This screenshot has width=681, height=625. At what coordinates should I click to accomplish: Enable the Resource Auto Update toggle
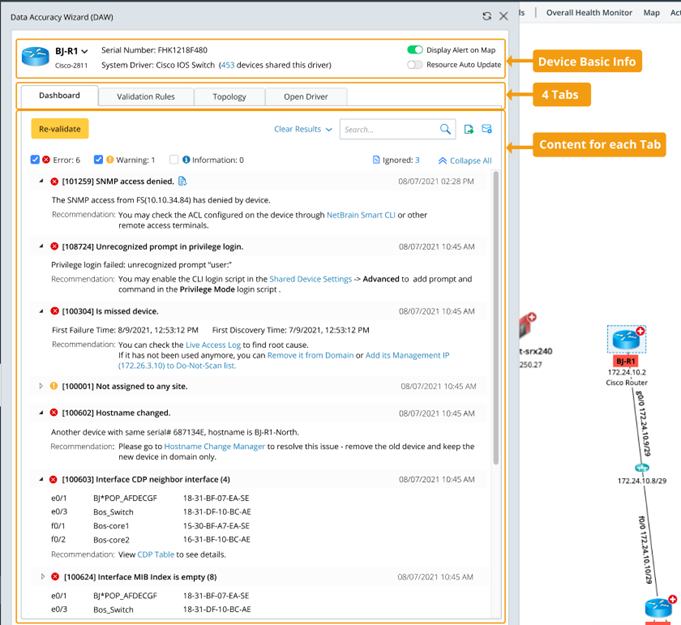click(415, 64)
